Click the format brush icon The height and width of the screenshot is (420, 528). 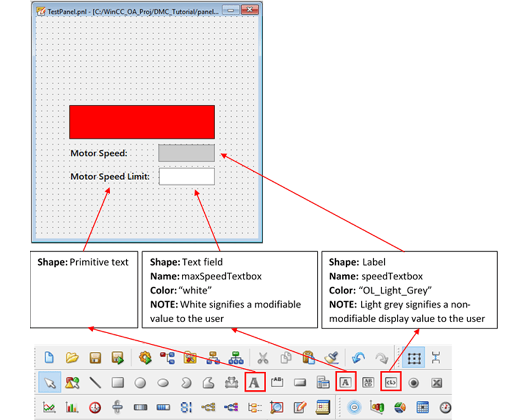point(331,357)
